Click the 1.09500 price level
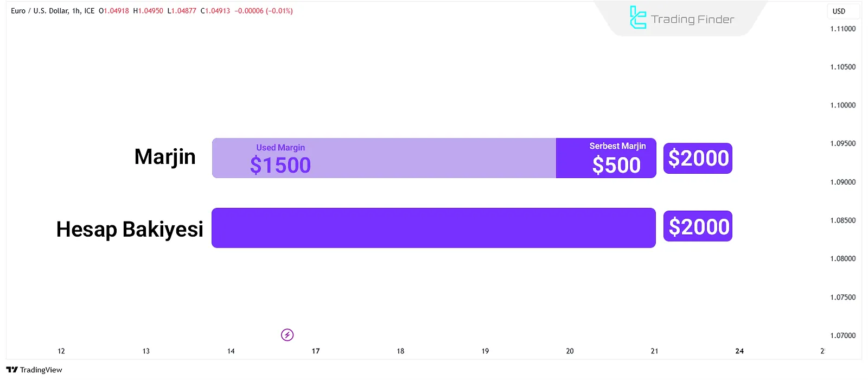Image resolution: width=868 pixels, height=380 pixels. click(843, 144)
